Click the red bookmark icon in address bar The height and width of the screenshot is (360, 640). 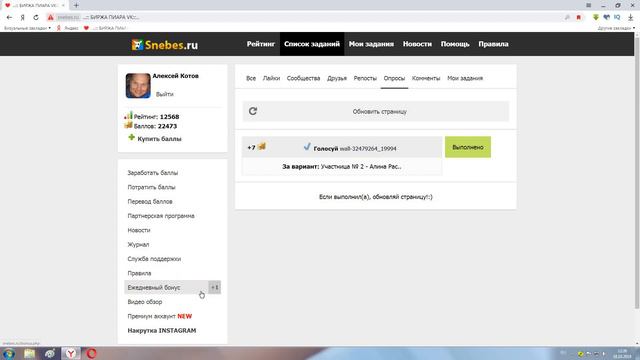tap(578, 17)
